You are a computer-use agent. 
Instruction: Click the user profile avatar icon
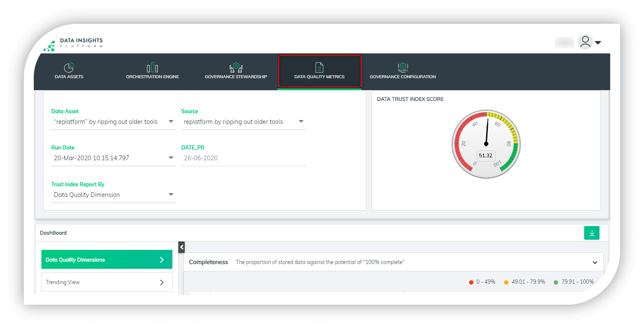point(585,42)
